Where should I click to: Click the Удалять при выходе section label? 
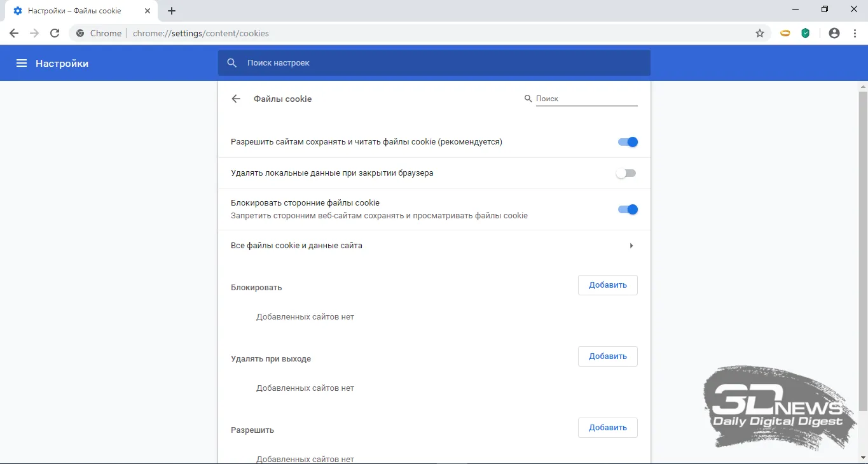(x=271, y=358)
